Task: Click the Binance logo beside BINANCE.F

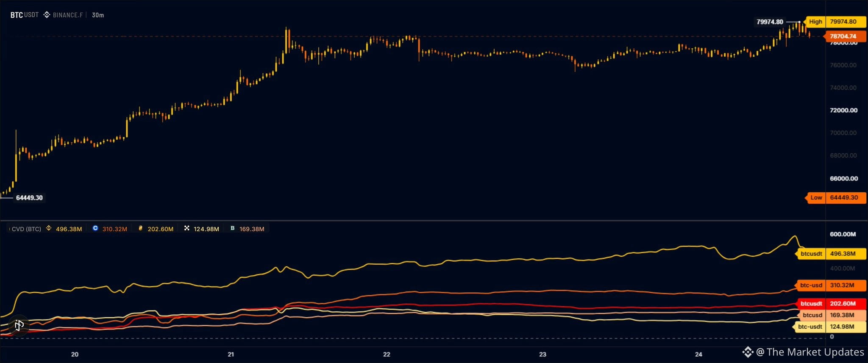Action: [x=47, y=15]
